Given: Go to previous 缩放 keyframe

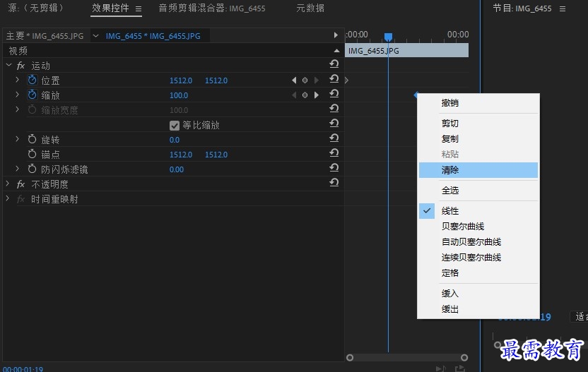Looking at the screenshot, I should tap(294, 95).
